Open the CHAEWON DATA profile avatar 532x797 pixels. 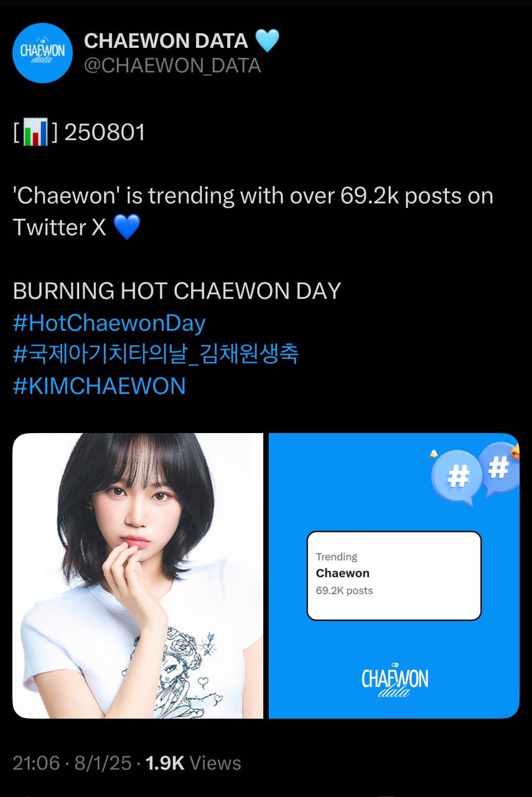point(42,54)
